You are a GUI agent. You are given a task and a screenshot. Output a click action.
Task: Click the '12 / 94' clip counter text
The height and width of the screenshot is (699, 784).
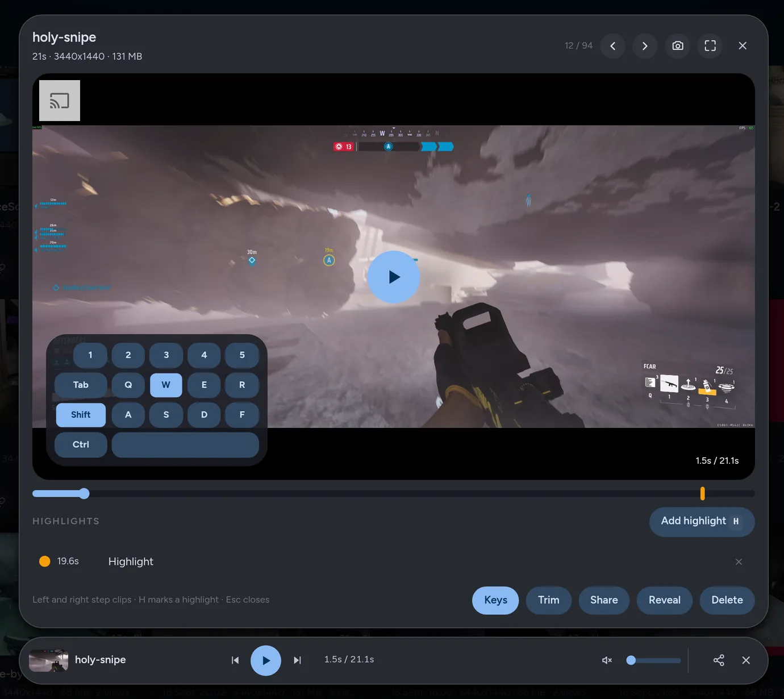(x=578, y=45)
